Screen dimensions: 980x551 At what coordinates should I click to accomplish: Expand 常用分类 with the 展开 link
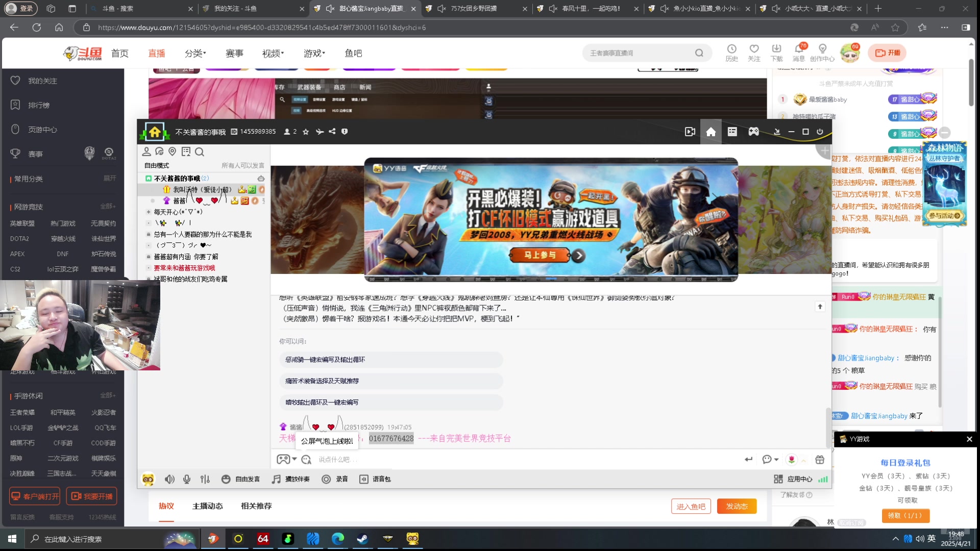point(110,178)
